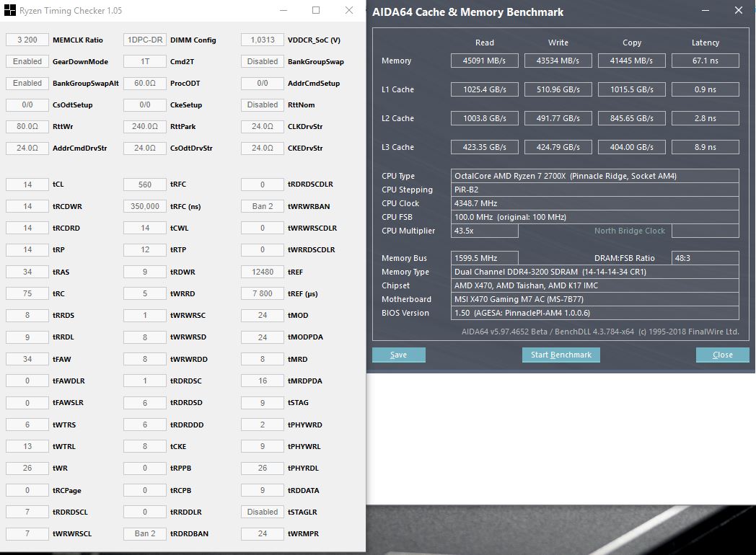
Task: Click the RttNom Disabled value
Action: coord(263,105)
